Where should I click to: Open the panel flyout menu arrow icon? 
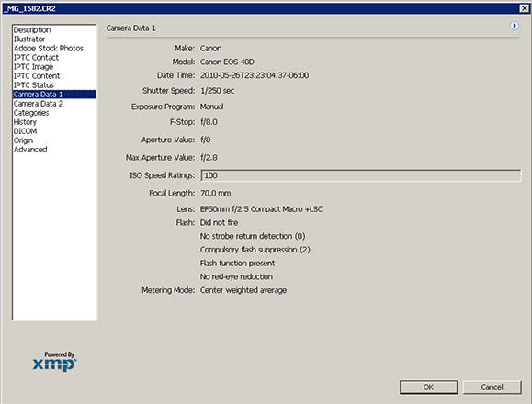(515, 26)
